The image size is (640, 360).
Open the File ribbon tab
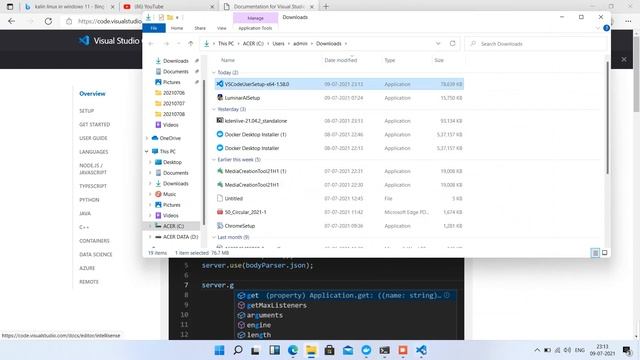pyautogui.click(x=154, y=28)
